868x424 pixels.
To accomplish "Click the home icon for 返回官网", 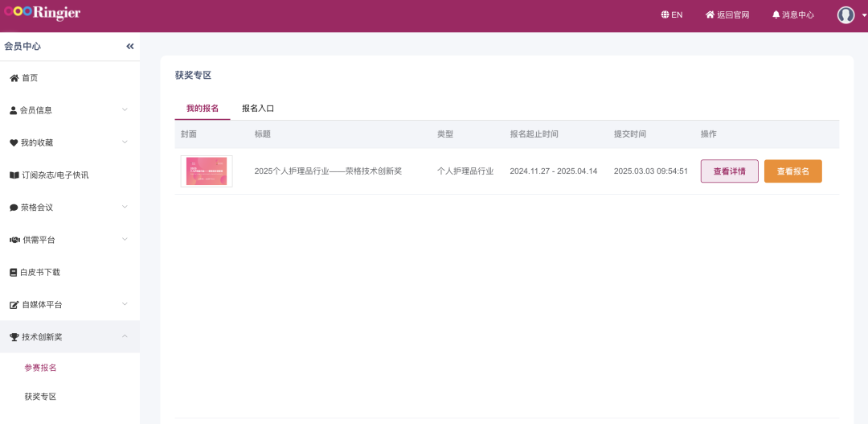I will pyautogui.click(x=710, y=14).
